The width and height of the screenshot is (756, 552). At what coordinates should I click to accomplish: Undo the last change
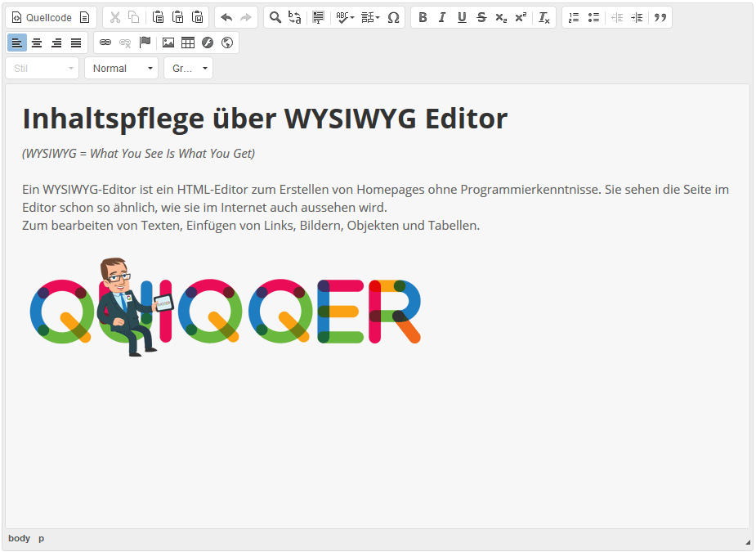tap(226, 18)
